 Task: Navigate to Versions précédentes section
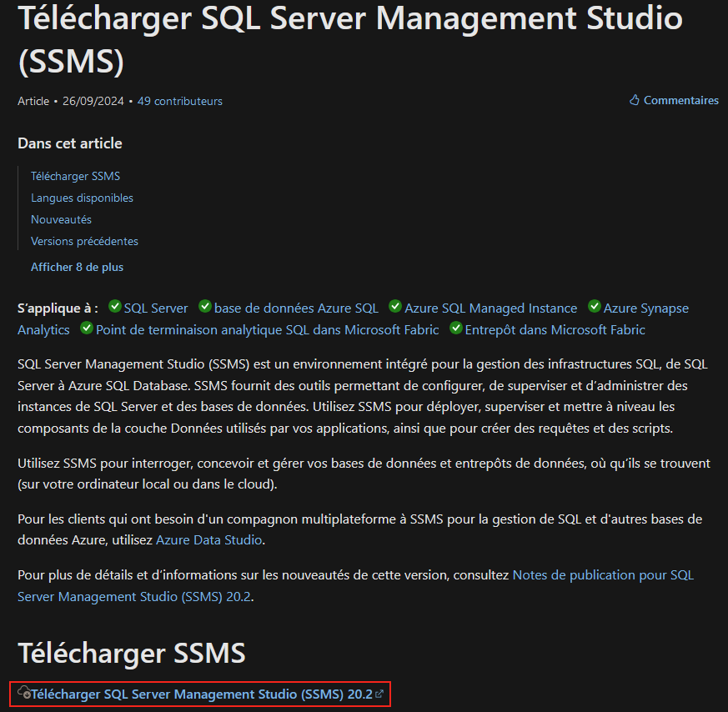[x=84, y=241]
